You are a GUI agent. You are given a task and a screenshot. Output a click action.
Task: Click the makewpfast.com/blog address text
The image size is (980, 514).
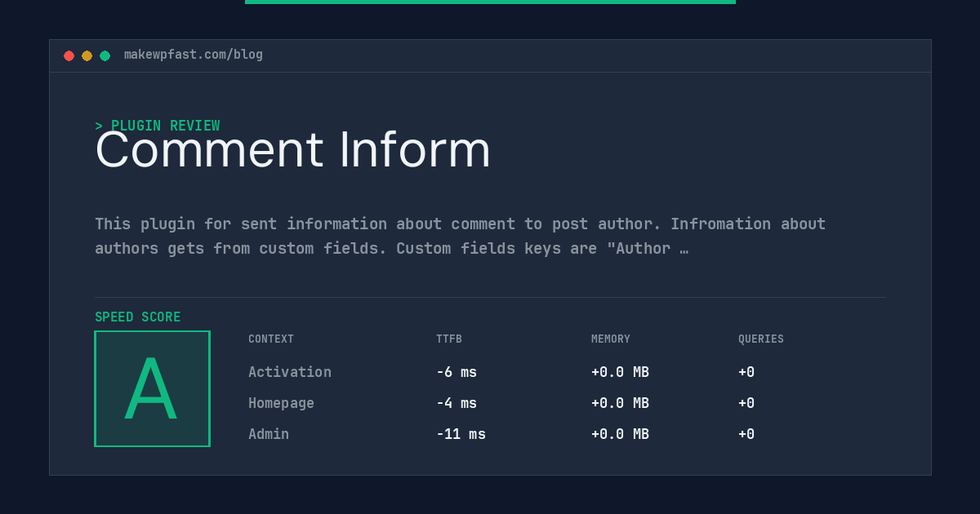(194, 55)
